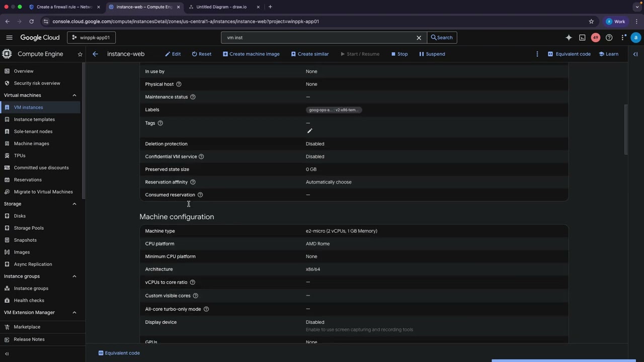Open the header three-dot settings menu

[x=623, y=38]
